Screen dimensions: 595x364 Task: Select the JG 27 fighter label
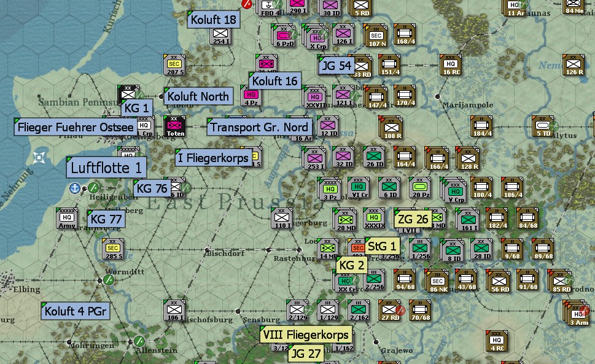pyautogui.click(x=306, y=354)
